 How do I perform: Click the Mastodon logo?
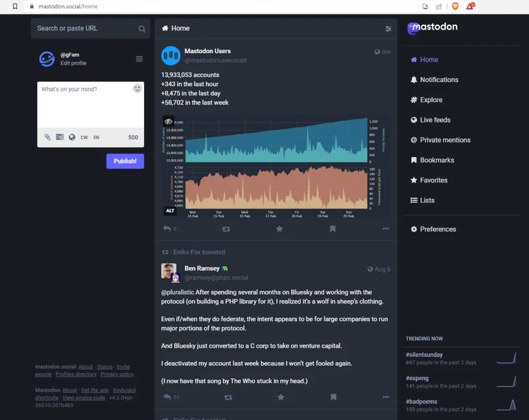point(432,28)
